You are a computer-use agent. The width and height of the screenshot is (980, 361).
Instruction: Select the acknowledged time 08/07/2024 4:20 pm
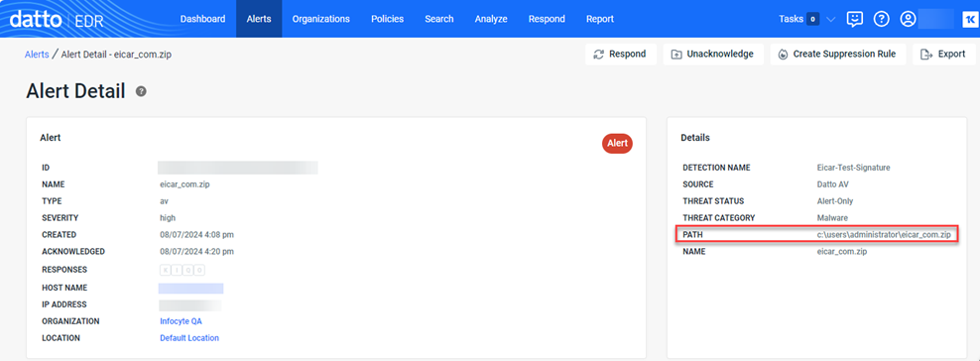pyautogui.click(x=196, y=252)
